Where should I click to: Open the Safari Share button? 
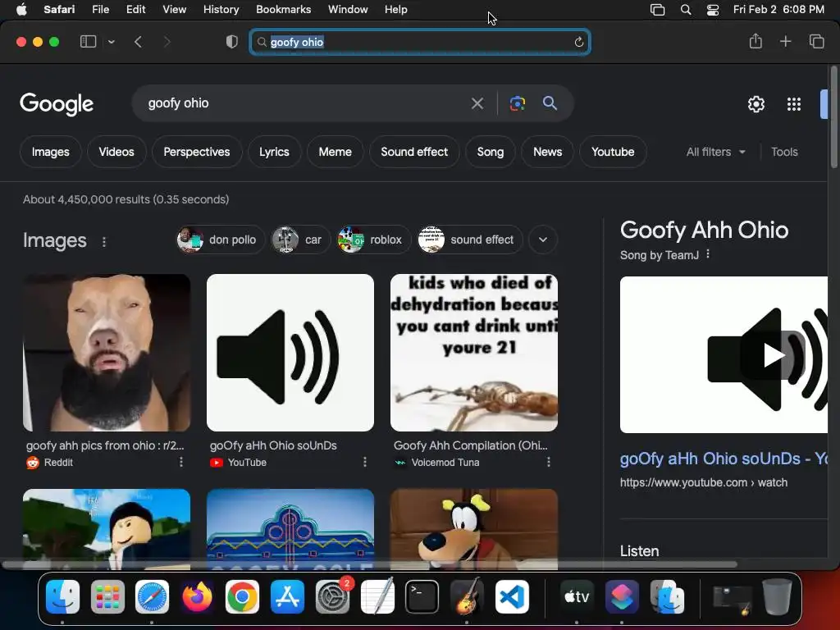pos(756,41)
